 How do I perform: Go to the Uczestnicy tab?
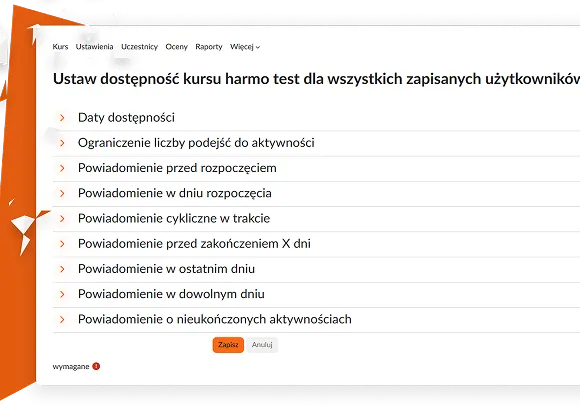[139, 47]
